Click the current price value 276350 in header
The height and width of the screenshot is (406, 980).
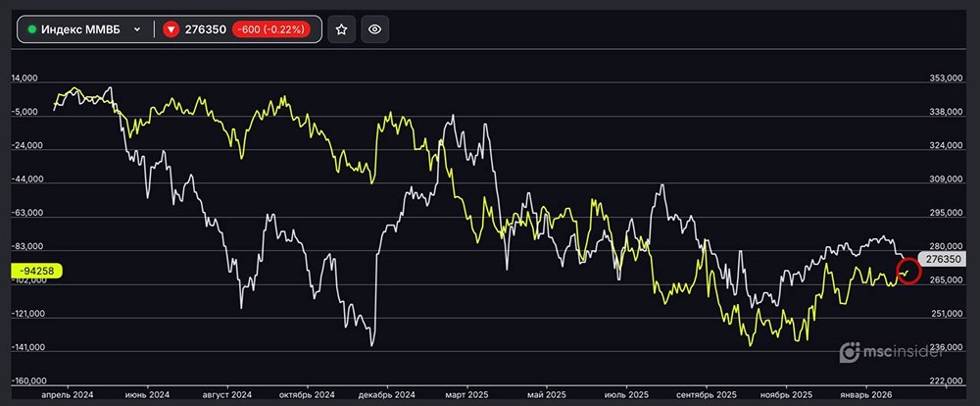(x=206, y=29)
